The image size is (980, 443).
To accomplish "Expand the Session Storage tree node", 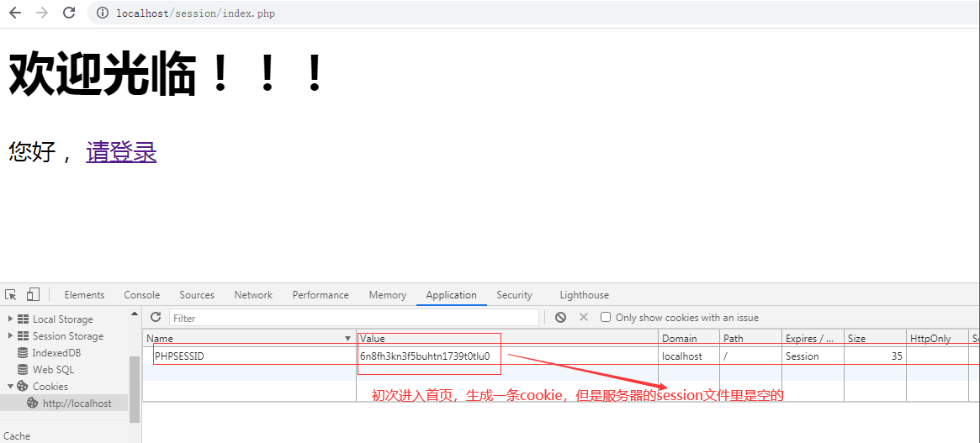I will [10, 336].
